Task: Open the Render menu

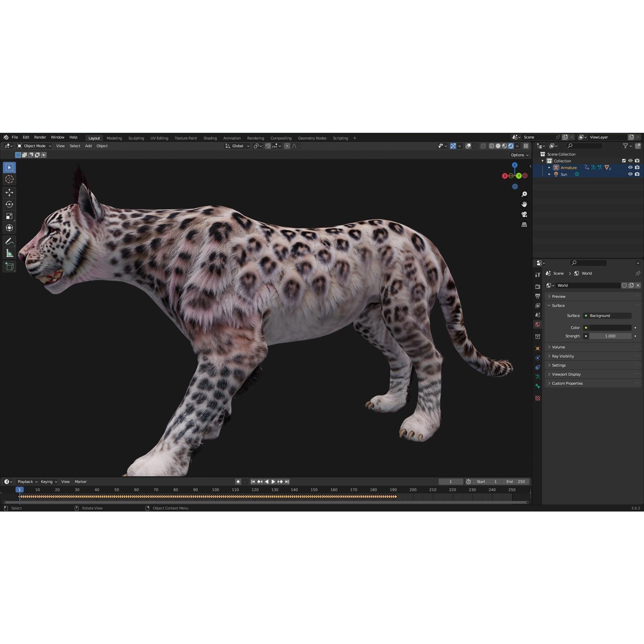Action: coord(40,137)
